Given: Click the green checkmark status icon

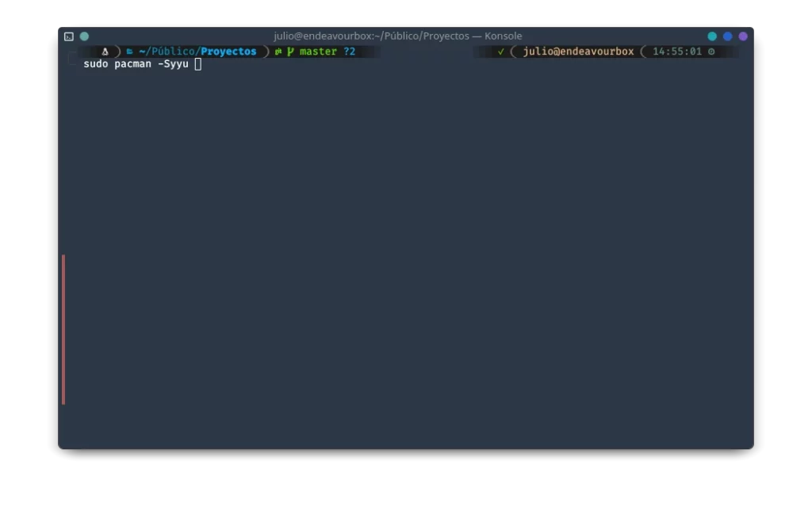Looking at the screenshot, I should (501, 51).
